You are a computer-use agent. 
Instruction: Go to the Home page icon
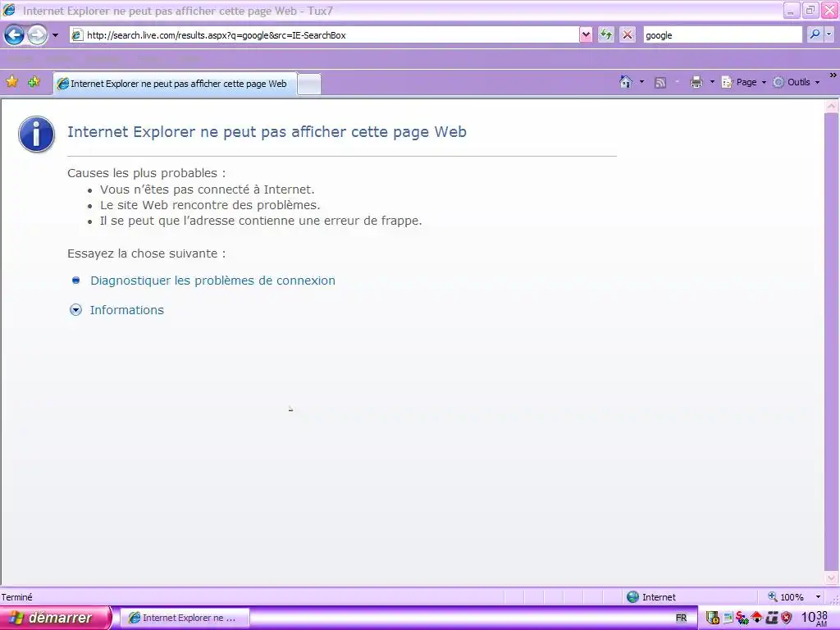coord(626,82)
